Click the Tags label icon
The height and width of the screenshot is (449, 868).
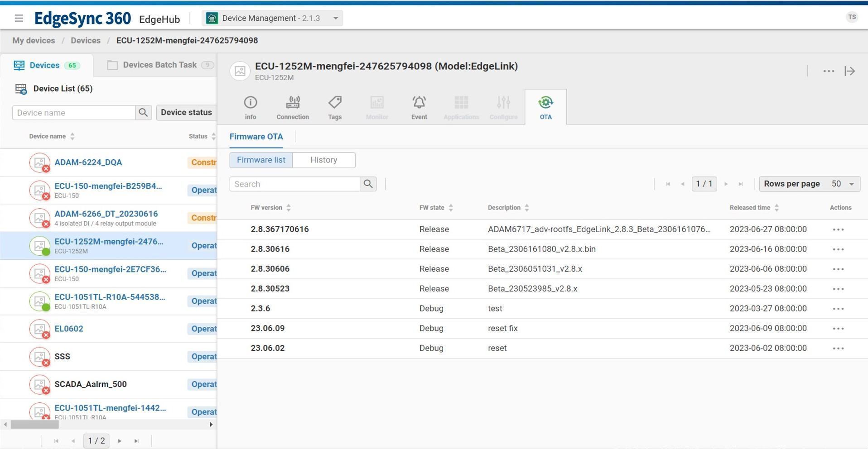335,103
